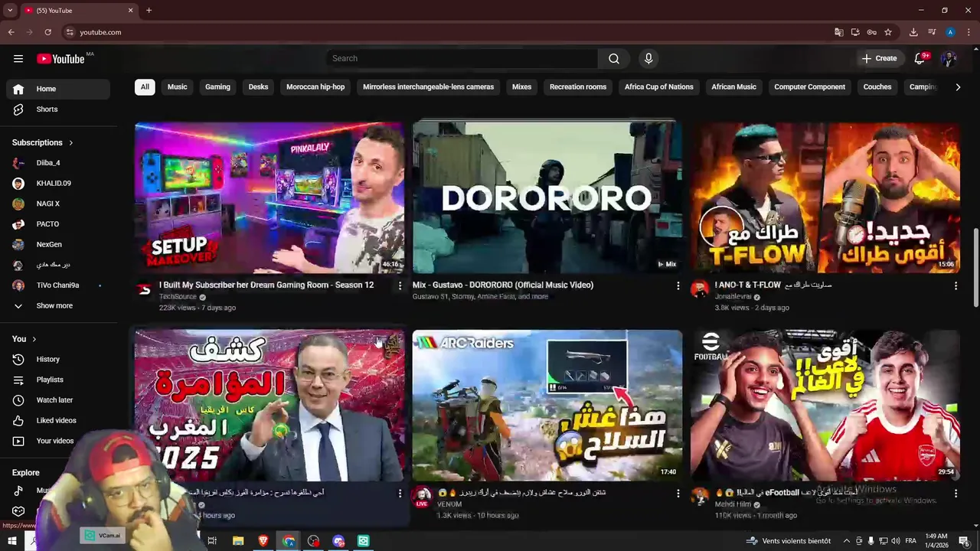The height and width of the screenshot is (551, 980).
Task: Open the Mehdi Hilmi channel link
Action: click(733, 505)
